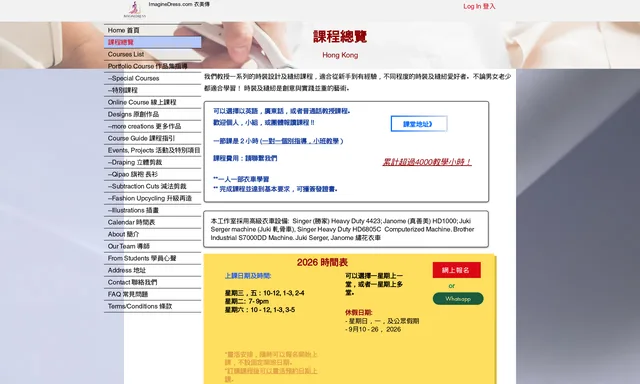Open Calendar 時間表 page

[x=152, y=222]
